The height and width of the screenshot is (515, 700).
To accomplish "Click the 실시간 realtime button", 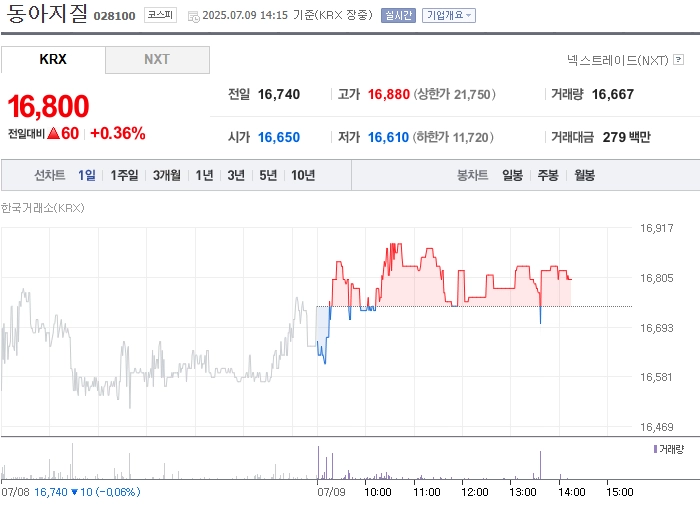I will (398, 16).
